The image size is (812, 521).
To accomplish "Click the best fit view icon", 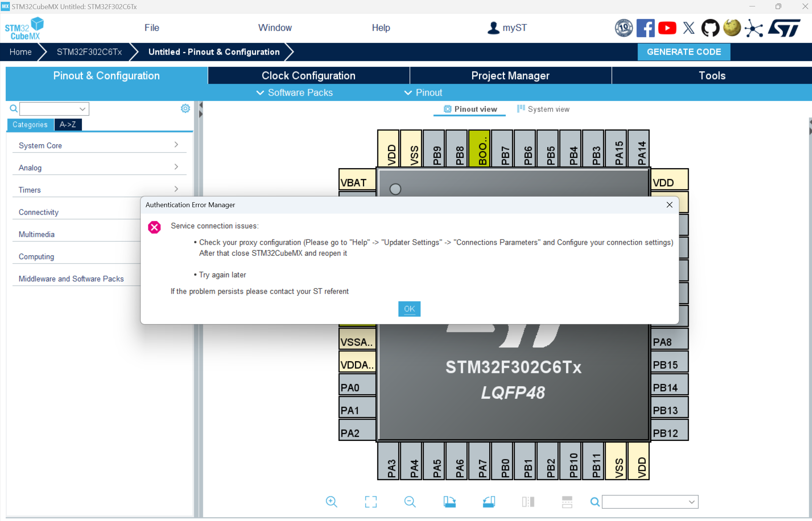I will coord(371,502).
